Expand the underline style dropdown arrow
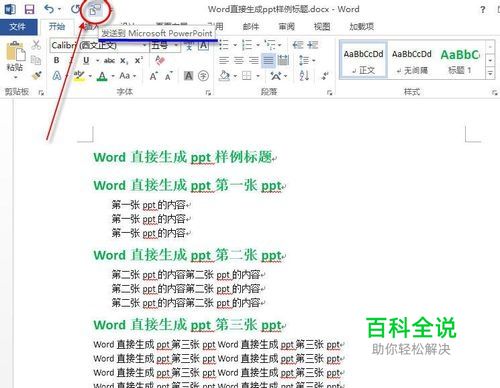This screenshot has height=388, width=500. (97, 61)
